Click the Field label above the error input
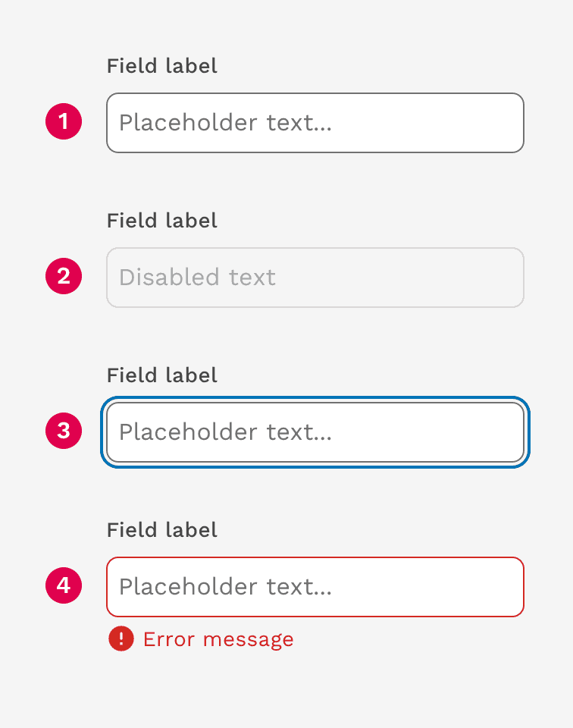 click(x=161, y=530)
